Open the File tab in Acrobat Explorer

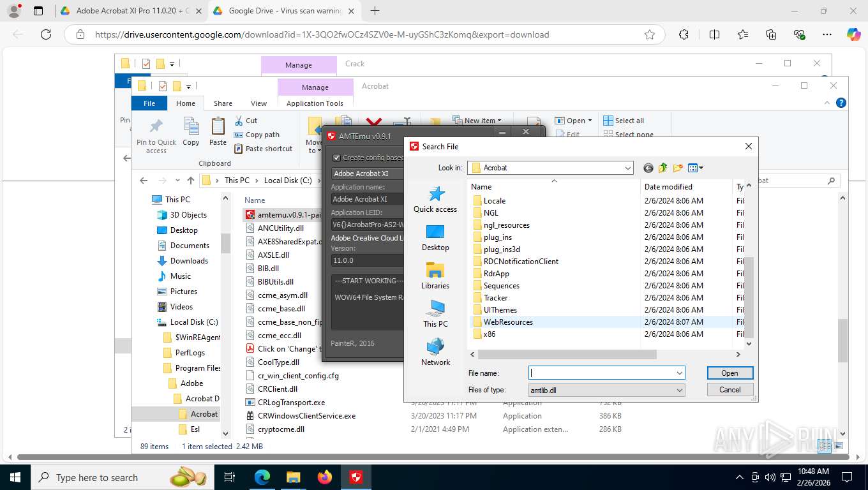click(149, 103)
